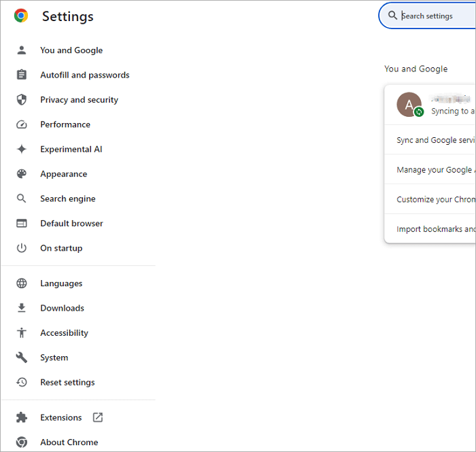Click the speedometer icon for Performance

click(22, 124)
